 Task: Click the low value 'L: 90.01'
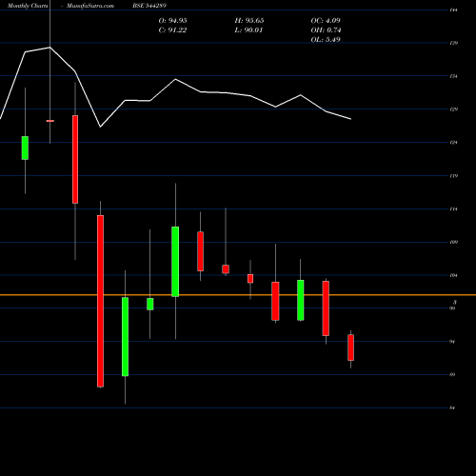pyautogui.click(x=248, y=30)
